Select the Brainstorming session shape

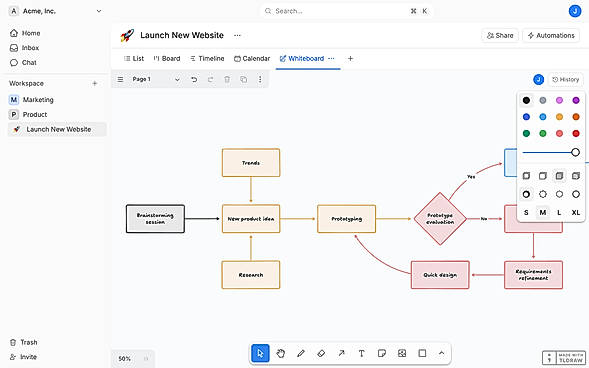(155, 219)
